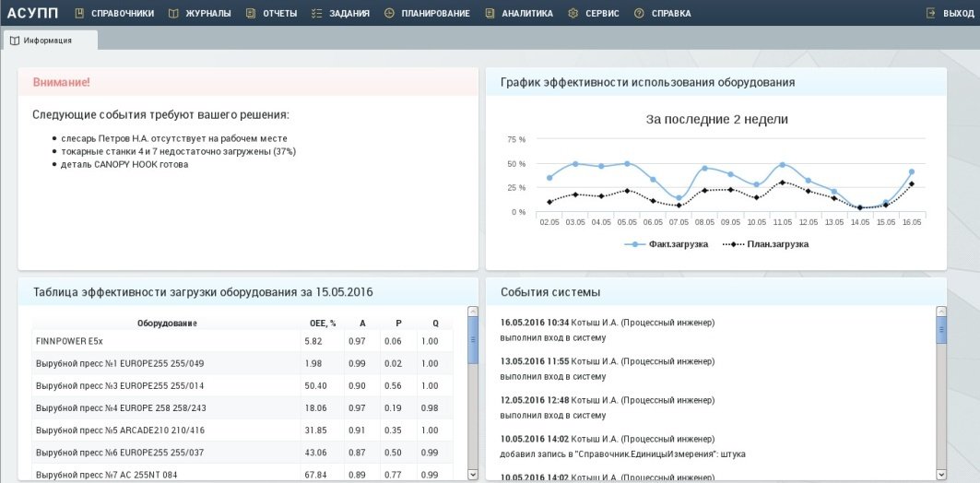Click the P column header
This screenshot has width=980, height=483.
399,324
